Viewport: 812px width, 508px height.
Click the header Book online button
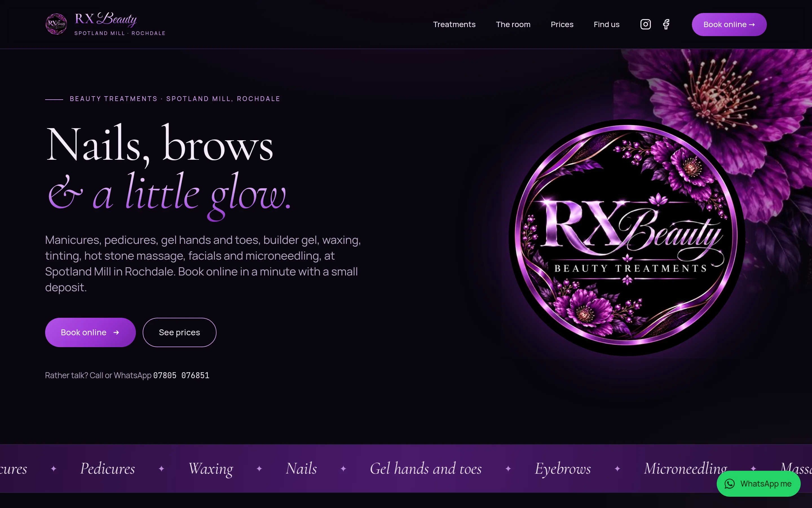tap(729, 25)
